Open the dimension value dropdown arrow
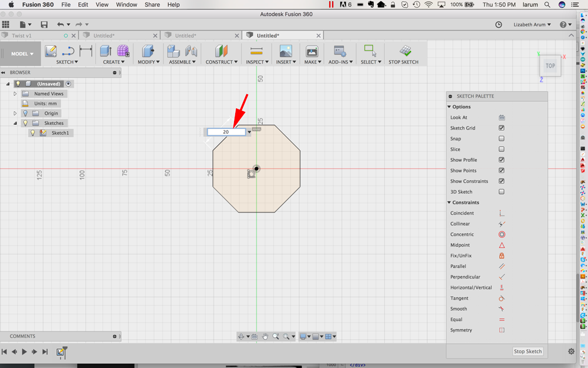Screen dimensions: 588x368 [x=249, y=132]
